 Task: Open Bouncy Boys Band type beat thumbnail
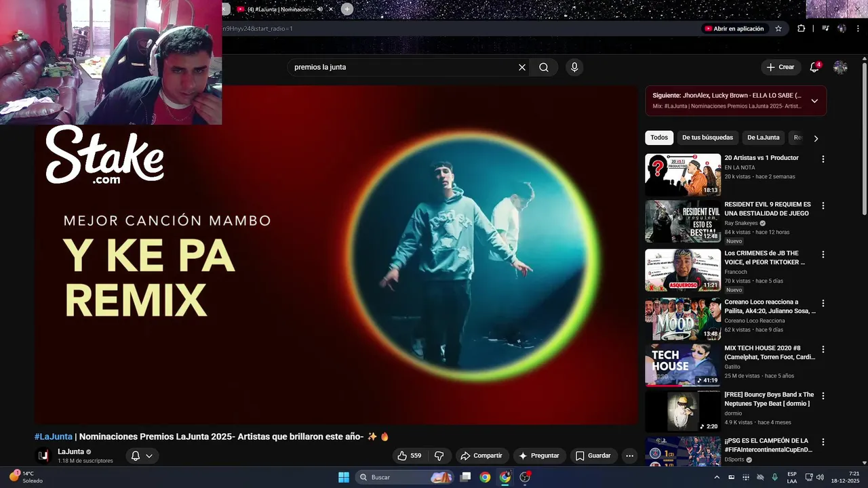pos(683,411)
